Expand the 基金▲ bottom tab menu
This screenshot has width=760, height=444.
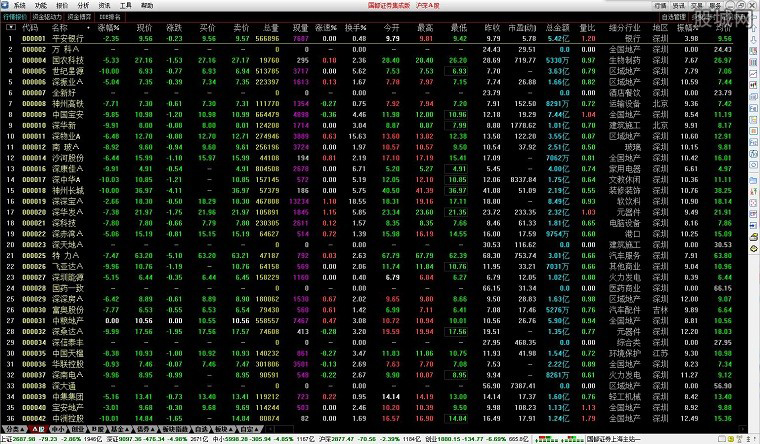tap(120, 429)
